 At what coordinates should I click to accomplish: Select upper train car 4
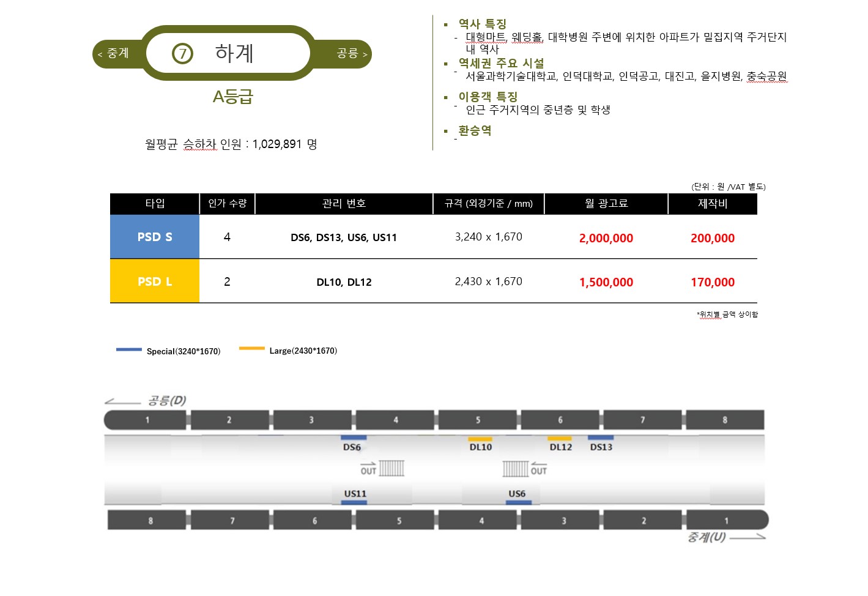pos(396,420)
